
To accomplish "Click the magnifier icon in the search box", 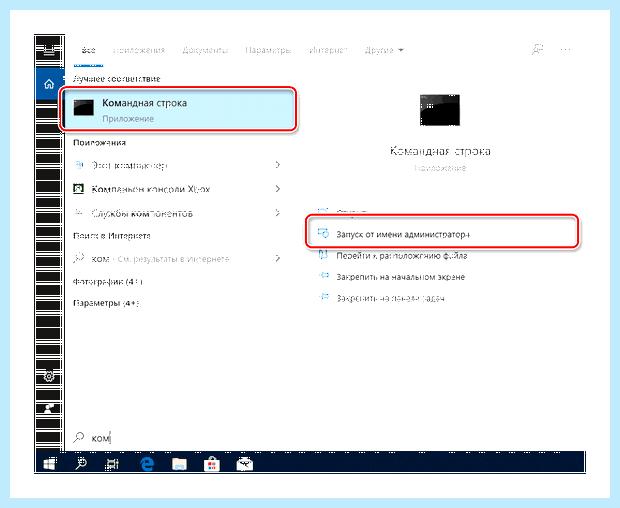I will pos(79,437).
